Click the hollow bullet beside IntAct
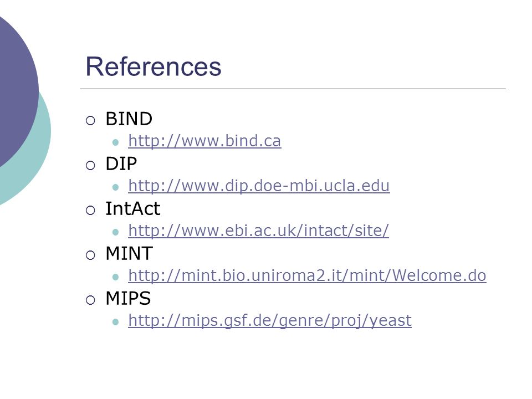The height and width of the screenshot is (399, 532). tap(90, 210)
